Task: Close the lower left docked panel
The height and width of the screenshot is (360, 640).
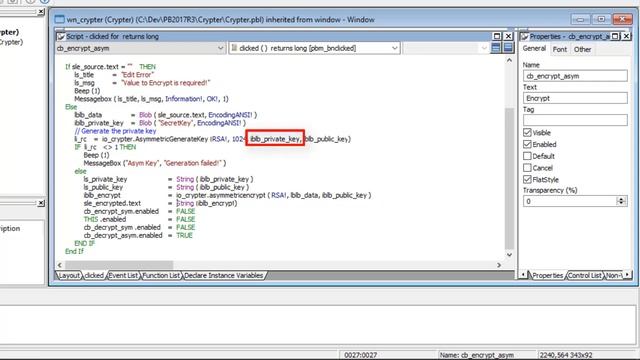Action: (x=41, y=203)
